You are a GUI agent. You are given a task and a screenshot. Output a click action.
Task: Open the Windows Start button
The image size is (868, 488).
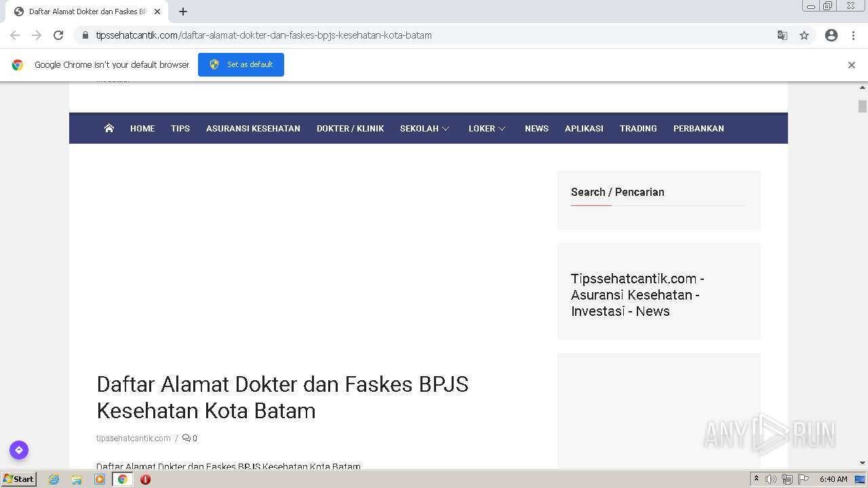click(19, 479)
